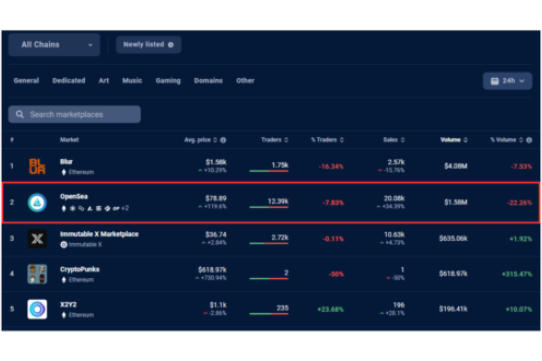Select the Art category tab
This screenshot has width=542, height=361.
click(x=104, y=81)
